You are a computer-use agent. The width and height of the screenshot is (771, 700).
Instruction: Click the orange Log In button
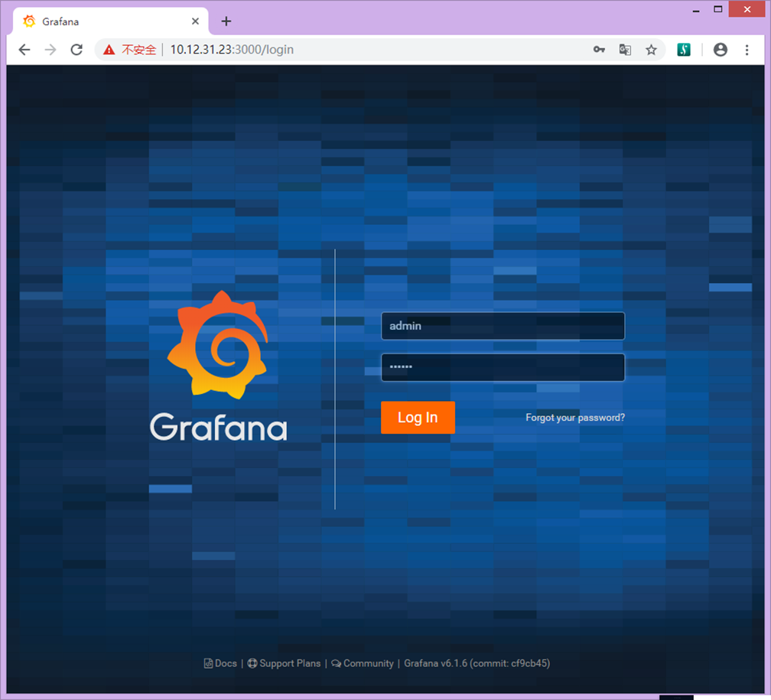point(418,417)
